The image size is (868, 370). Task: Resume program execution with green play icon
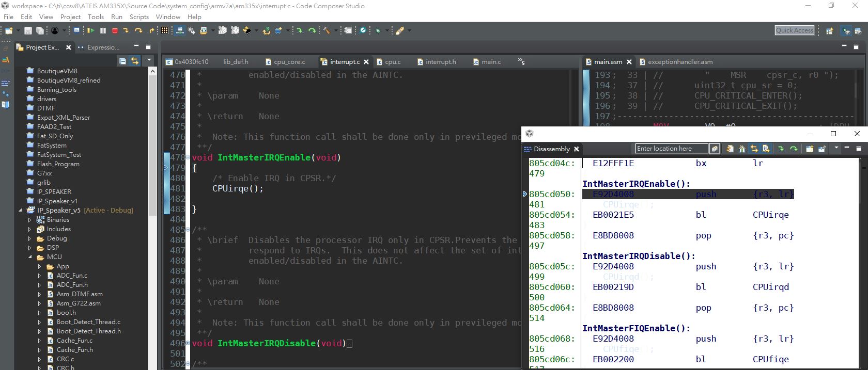(90, 30)
